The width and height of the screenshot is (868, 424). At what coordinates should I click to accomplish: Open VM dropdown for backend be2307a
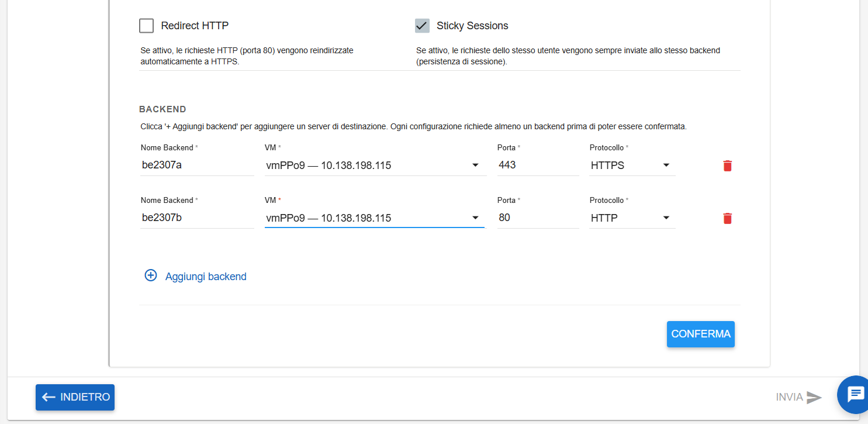[375, 166]
